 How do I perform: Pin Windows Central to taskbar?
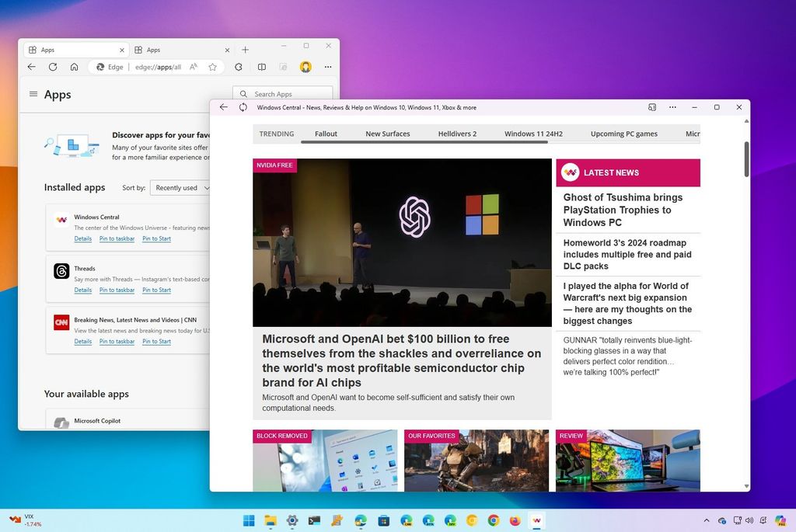click(x=117, y=238)
